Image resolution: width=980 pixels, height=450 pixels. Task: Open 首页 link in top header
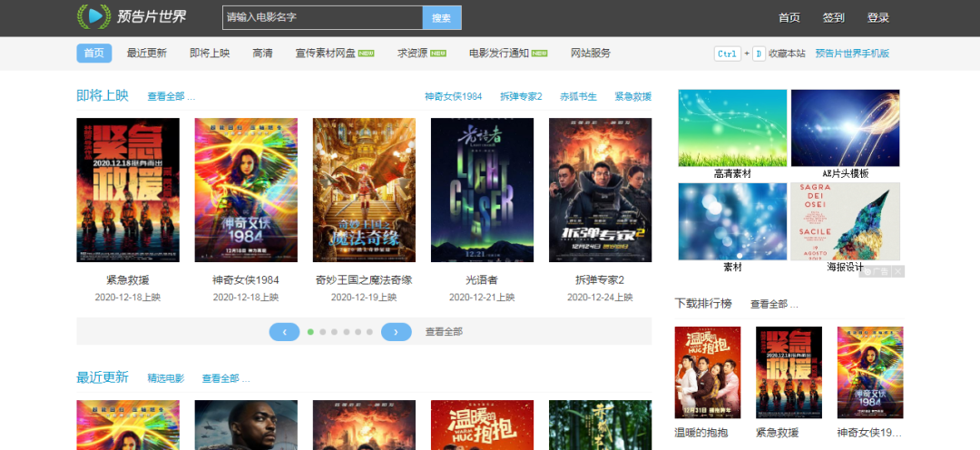click(x=789, y=18)
